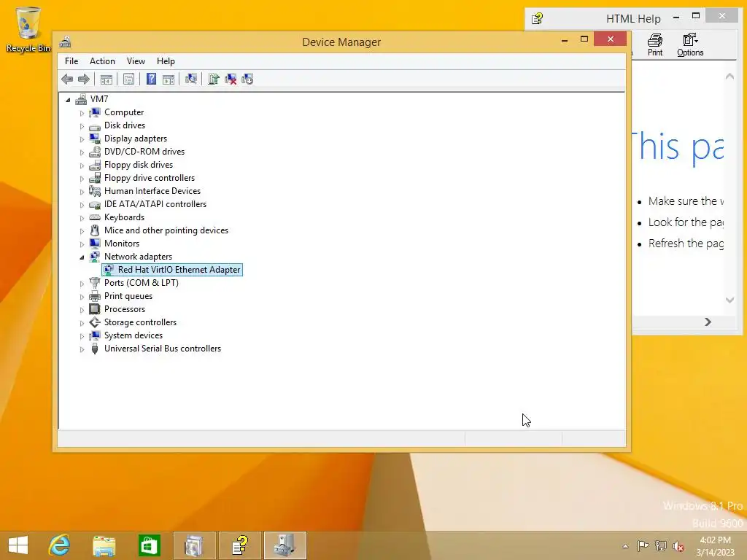Switch to the HTML Help taskbar button
Screen dimensions: 747x560
[239, 545]
